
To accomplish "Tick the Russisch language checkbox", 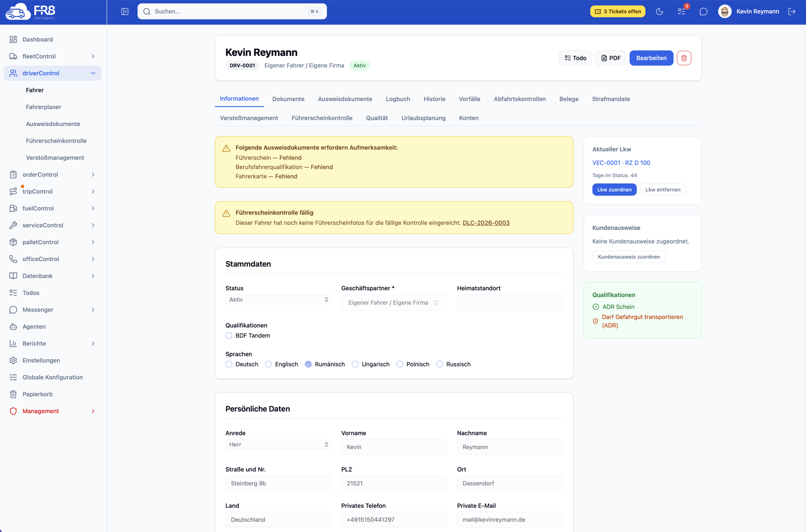I will point(440,364).
